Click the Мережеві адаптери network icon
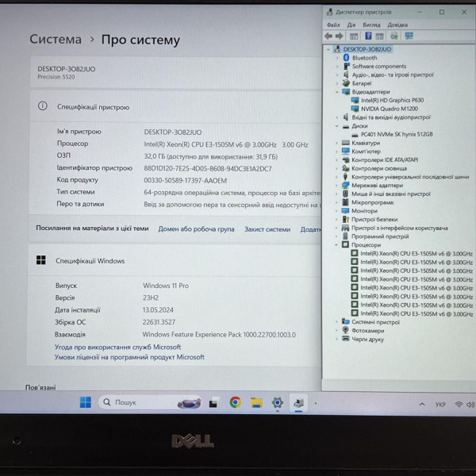 tap(346, 185)
